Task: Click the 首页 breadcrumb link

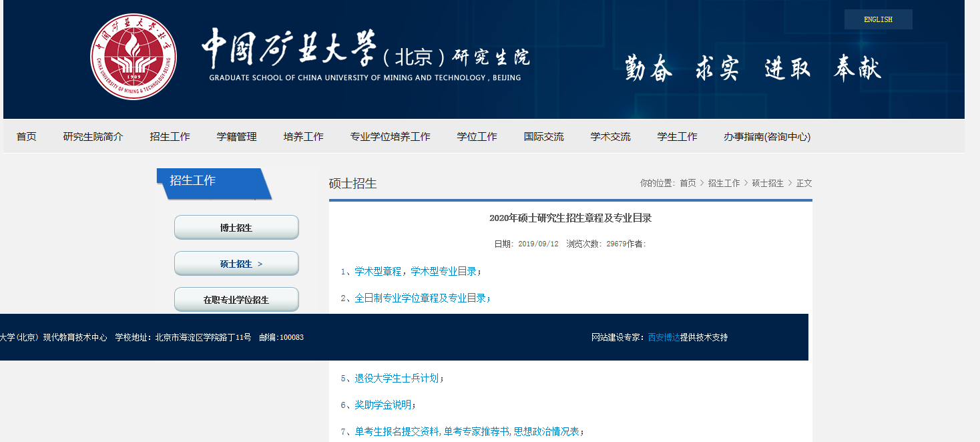Action: point(688,183)
